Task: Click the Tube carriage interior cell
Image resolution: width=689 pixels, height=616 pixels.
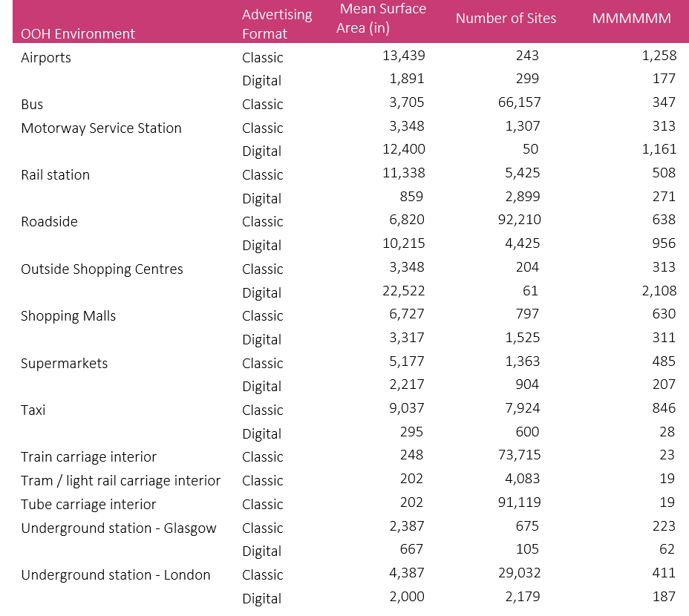Action: (88, 505)
